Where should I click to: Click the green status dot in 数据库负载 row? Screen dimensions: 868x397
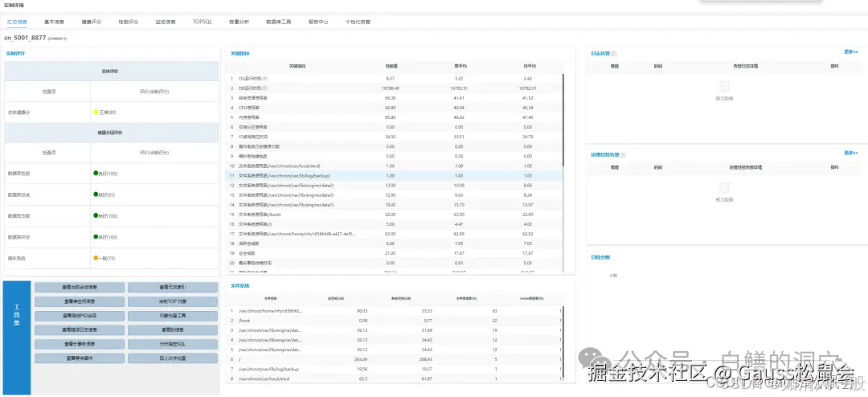pyautogui.click(x=96, y=215)
